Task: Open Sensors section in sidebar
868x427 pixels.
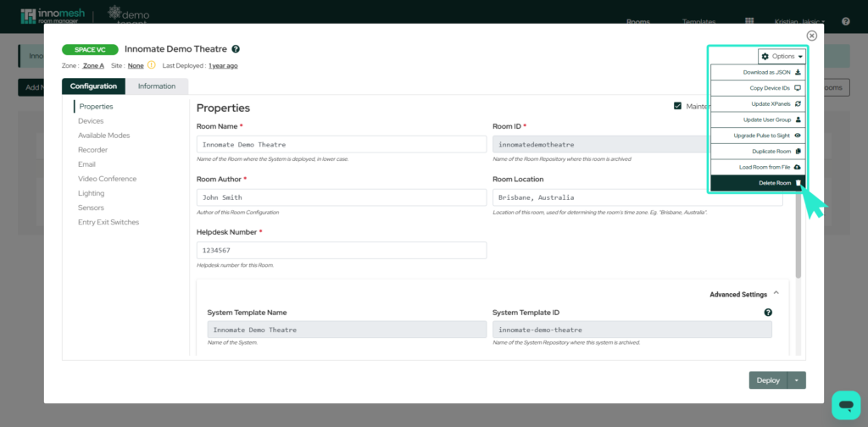Action: pos(92,208)
